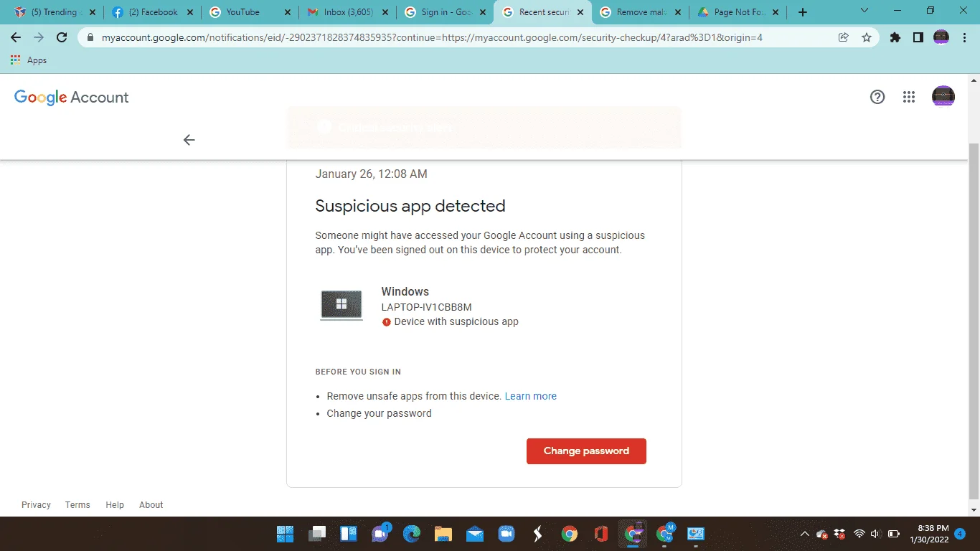Screen dimensions: 980x551
Task: Launch Zoom from the taskbar
Action: [x=507, y=534]
